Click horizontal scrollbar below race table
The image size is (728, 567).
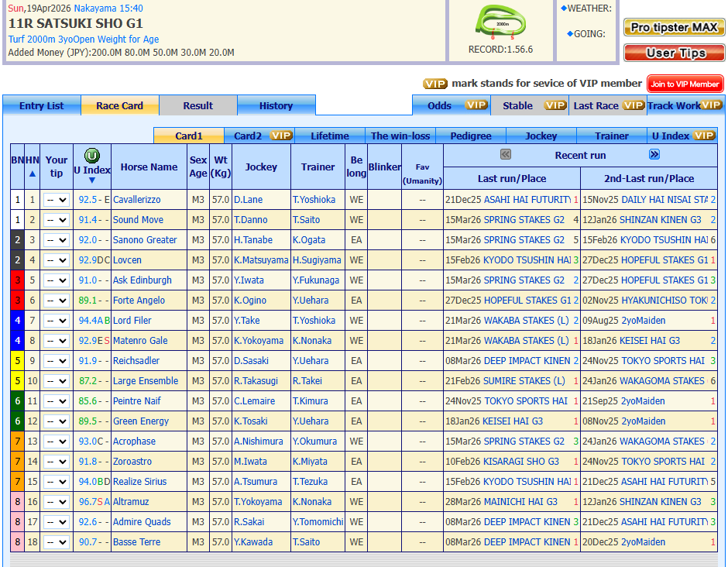point(364,559)
